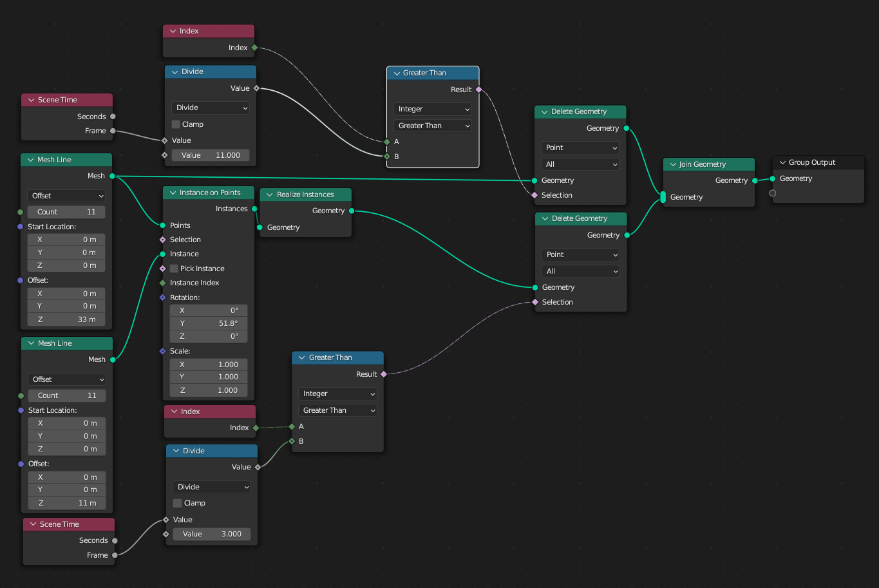Click the Geometry input socket on Join Geometry
Viewport: 879px width, 588px height.
663,197
